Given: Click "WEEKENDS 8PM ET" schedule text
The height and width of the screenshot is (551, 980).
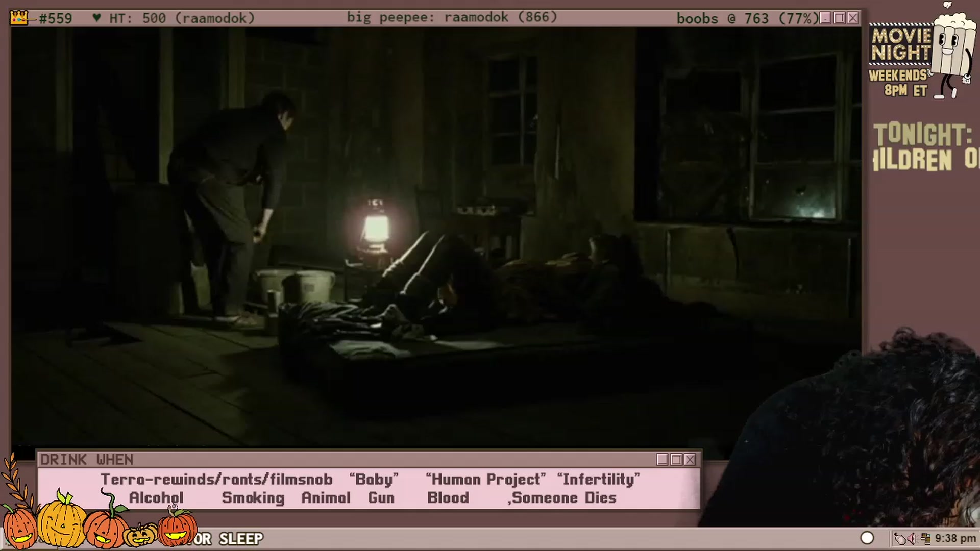Looking at the screenshot, I should tap(898, 83).
